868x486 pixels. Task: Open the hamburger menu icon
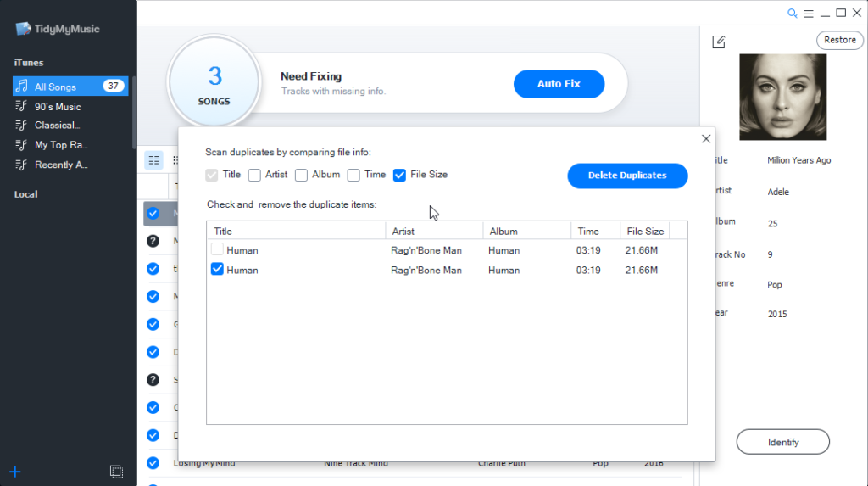(809, 13)
